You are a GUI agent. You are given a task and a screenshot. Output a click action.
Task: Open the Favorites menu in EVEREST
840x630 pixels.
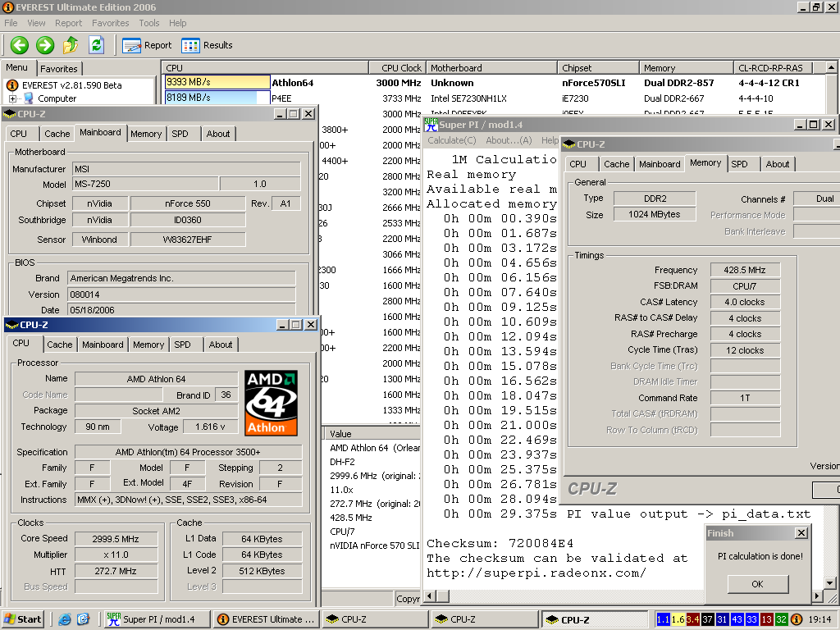coord(111,23)
